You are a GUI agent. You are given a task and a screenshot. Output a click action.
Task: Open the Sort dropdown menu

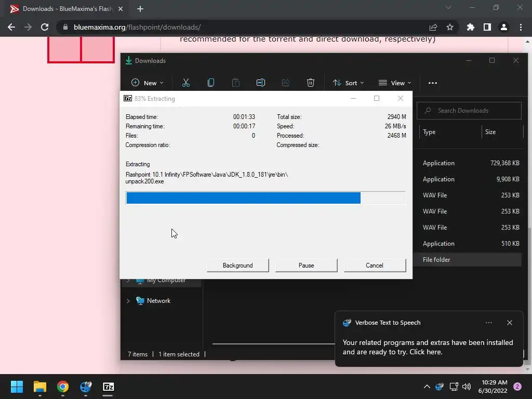pyautogui.click(x=349, y=83)
